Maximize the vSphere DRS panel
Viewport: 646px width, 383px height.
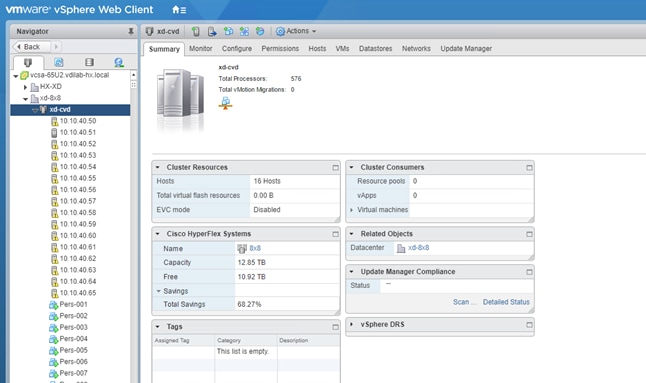529,325
